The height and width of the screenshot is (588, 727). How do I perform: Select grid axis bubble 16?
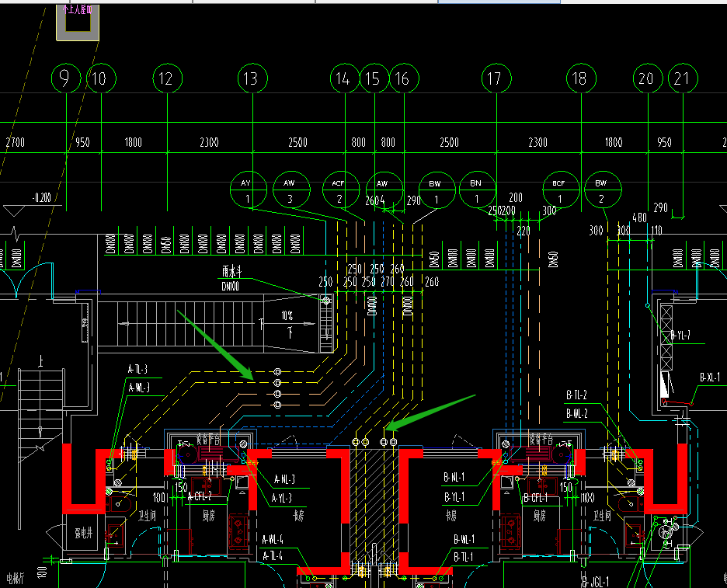(x=405, y=78)
